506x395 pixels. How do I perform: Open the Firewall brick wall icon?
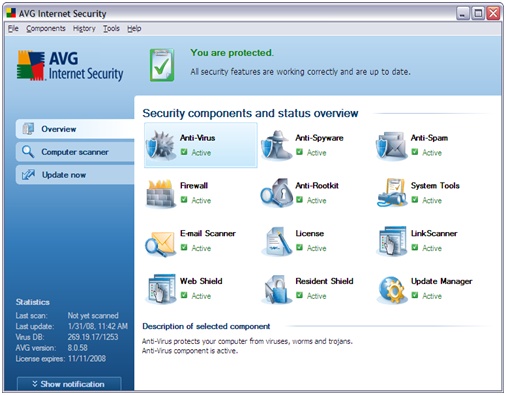click(x=161, y=193)
